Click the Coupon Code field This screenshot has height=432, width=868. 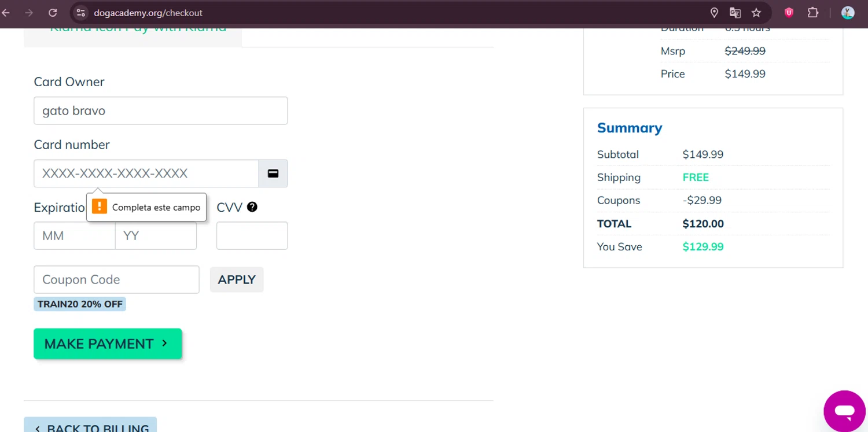pyautogui.click(x=117, y=280)
